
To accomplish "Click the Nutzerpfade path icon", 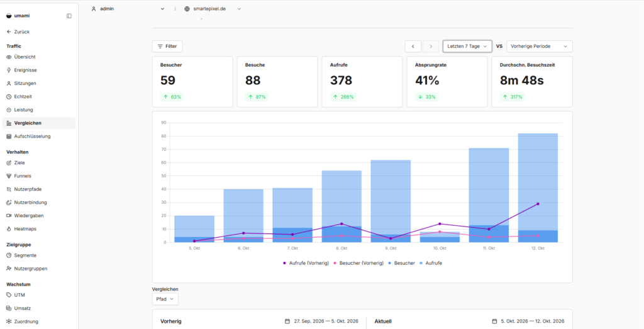I will pyautogui.click(x=9, y=189).
